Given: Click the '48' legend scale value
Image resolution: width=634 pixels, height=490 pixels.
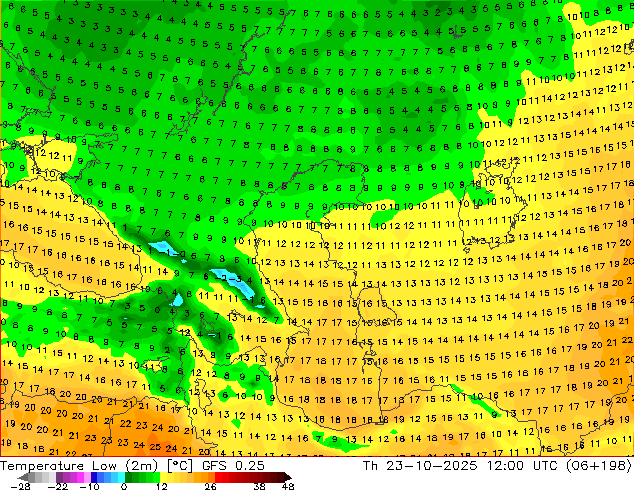Looking at the screenshot, I should [x=288, y=486].
